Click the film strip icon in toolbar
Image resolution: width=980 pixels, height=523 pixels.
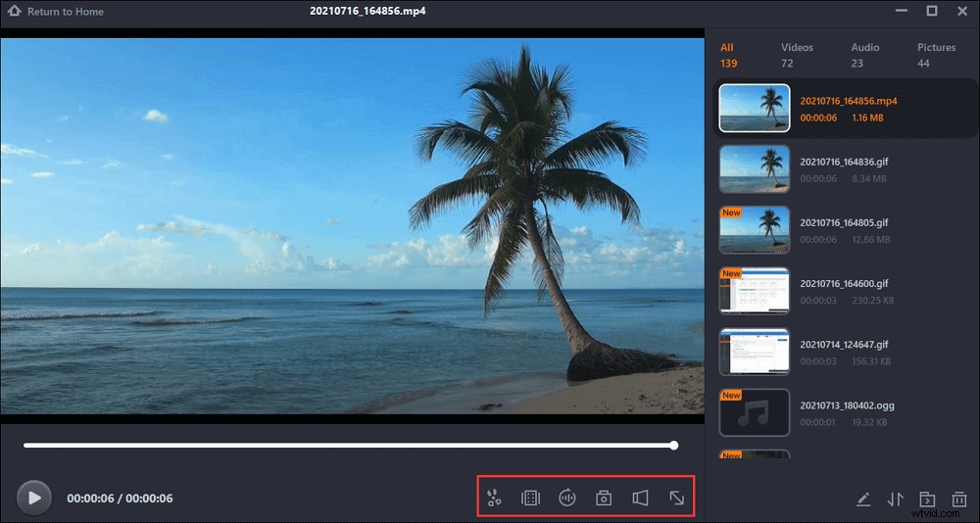530,498
